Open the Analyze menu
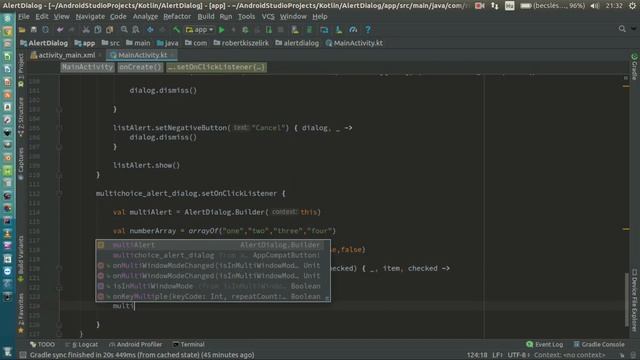 point(145,17)
